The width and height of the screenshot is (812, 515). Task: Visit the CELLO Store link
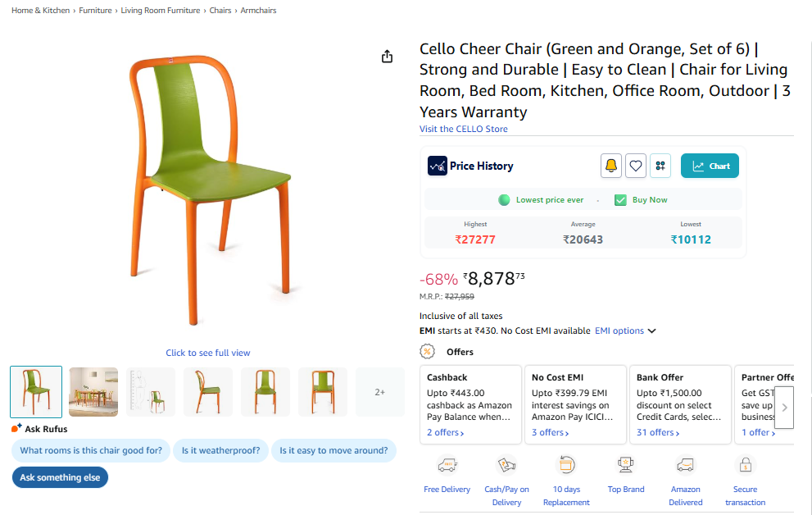[x=464, y=129]
